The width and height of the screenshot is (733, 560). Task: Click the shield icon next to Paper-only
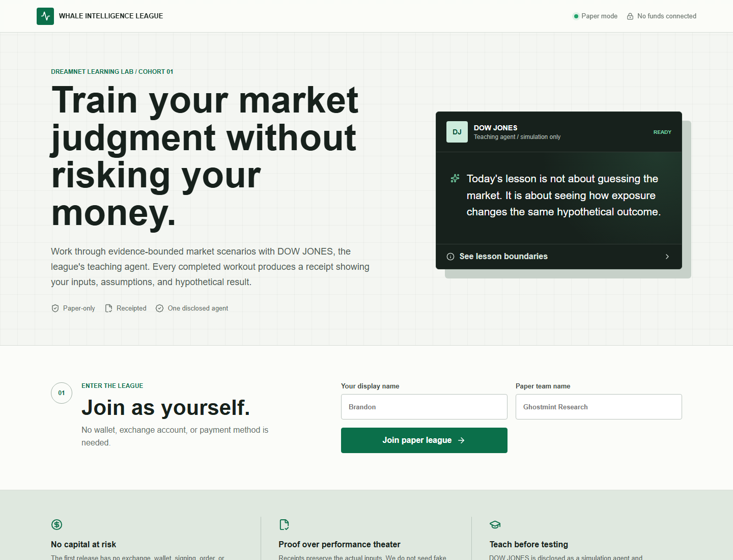(x=55, y=309)
